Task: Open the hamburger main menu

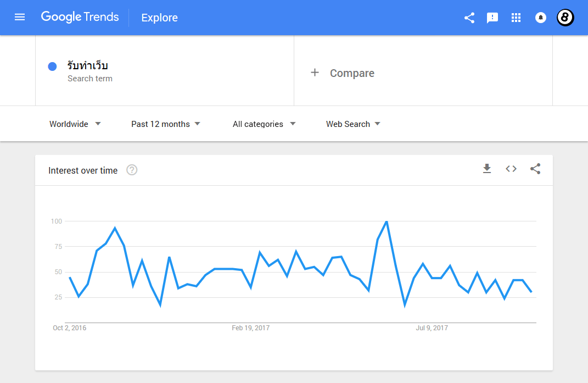Action: click(x=20, y=17)
